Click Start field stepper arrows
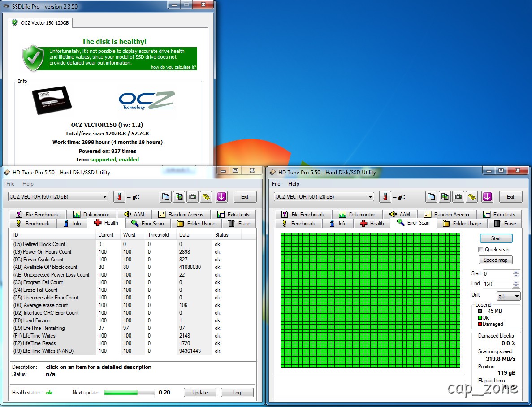This screenshot has width=532, height=407. 516,273
